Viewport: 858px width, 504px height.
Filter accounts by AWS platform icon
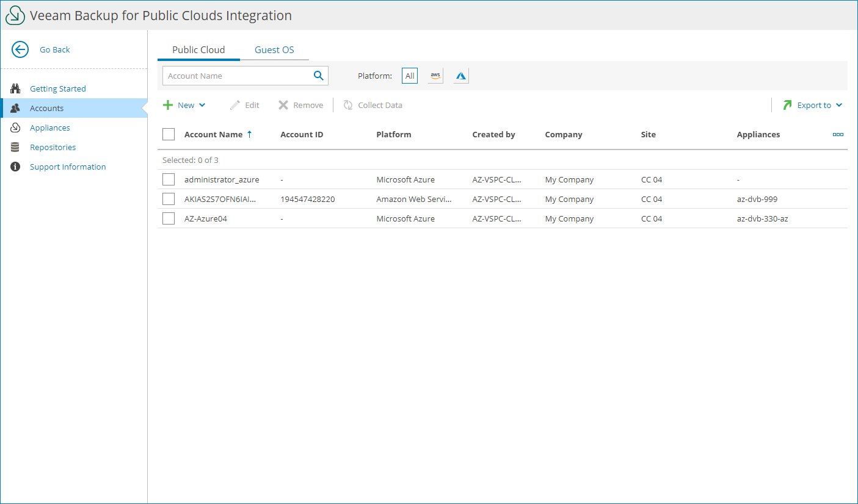(x=435, y=76)
